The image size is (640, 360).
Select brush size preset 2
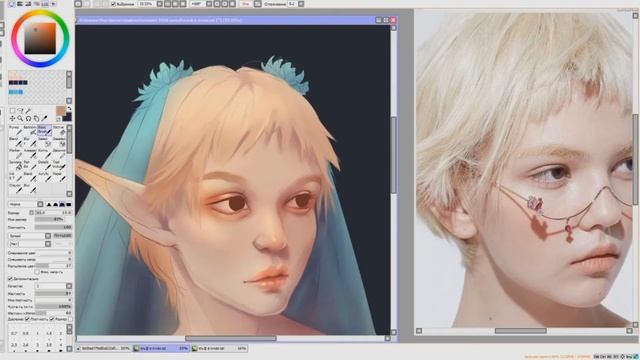point(60,333)
